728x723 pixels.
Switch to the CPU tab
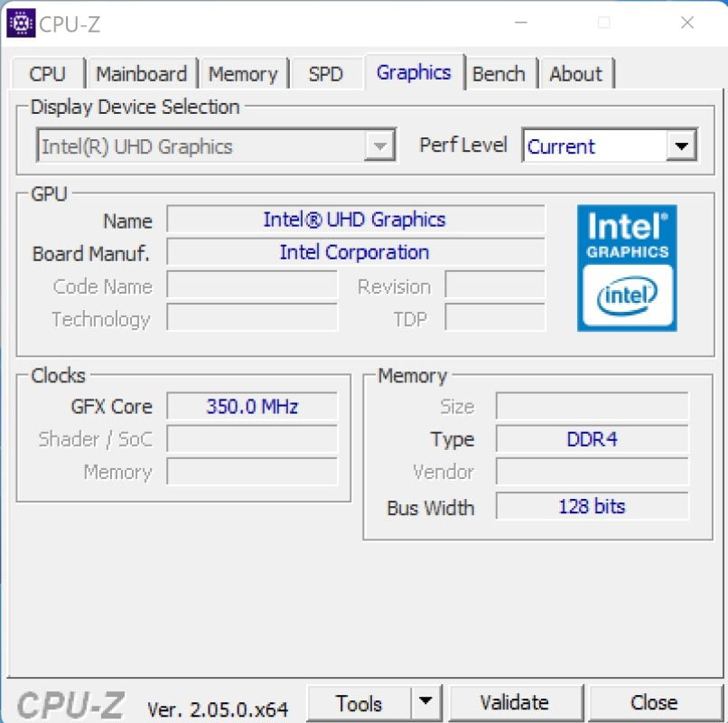coord(47,74)
